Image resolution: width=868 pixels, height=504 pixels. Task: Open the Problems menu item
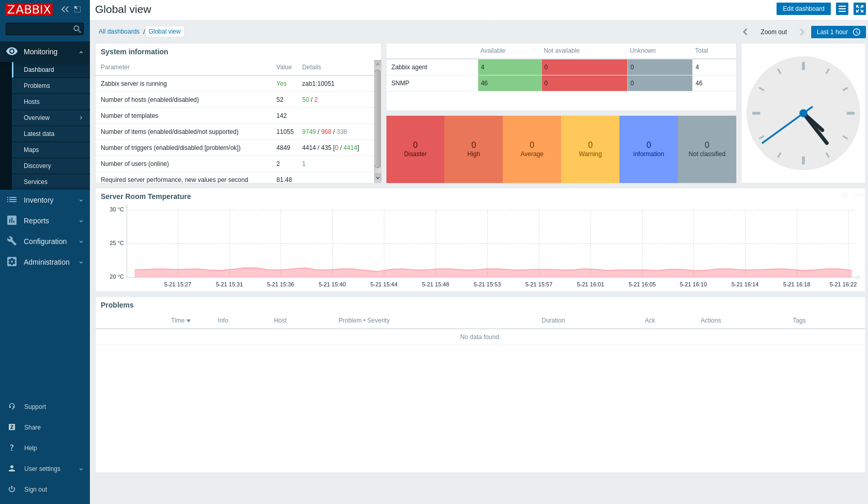coord(51,86)
